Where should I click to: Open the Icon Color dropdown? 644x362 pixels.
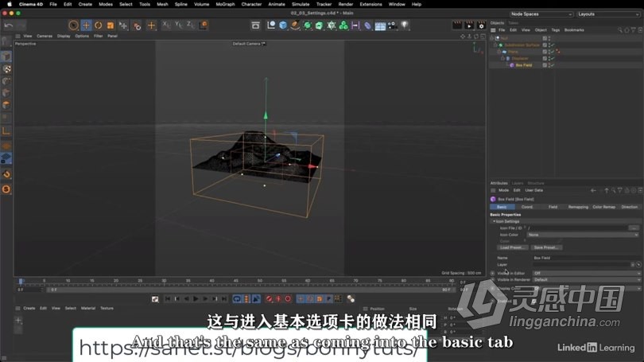point(583,235)
